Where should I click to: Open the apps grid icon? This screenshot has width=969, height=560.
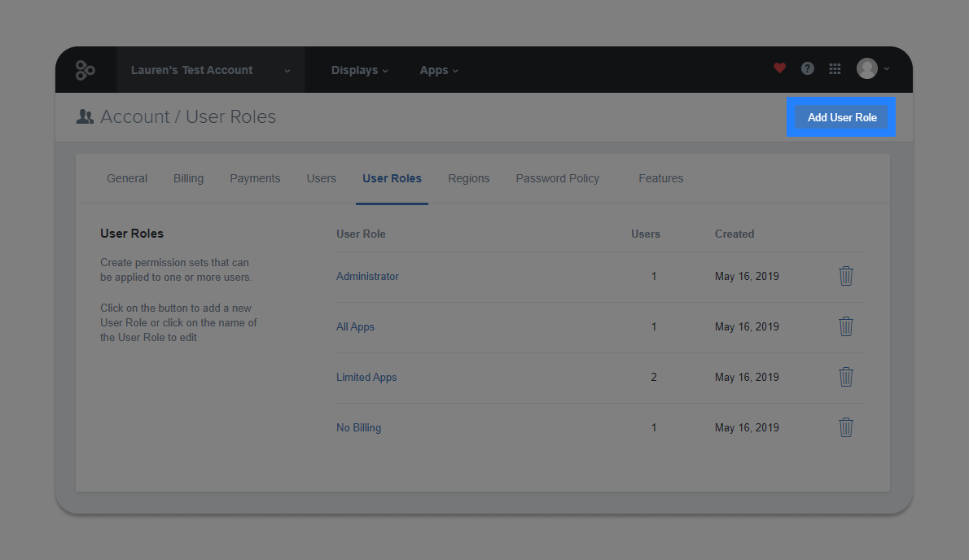point(835,68)
